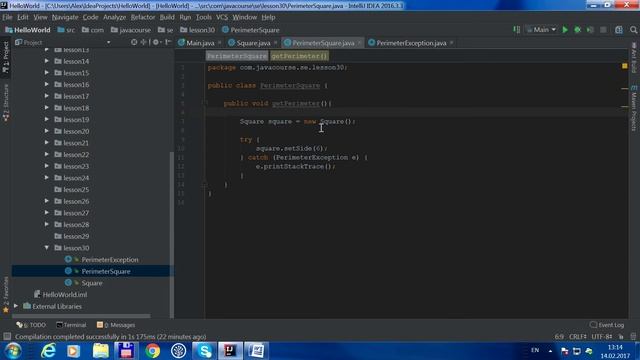Screen dimensions: 640x360
Task: Open Internet Explorer from taskbar
Action: coord(48,351)
